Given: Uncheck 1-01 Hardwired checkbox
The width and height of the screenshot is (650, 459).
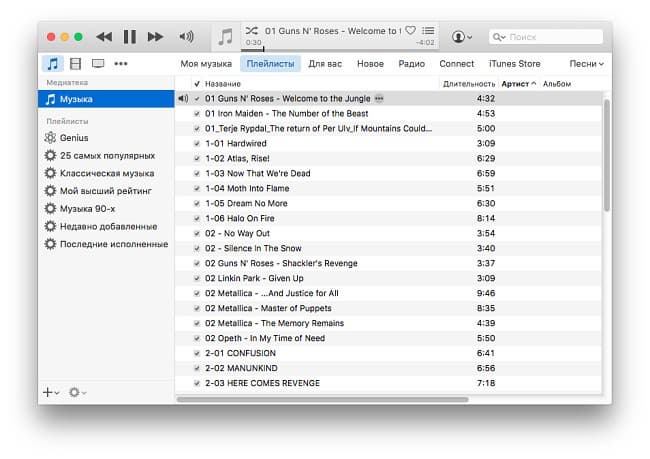Looking at the screenshot, I should coord(197,143).
